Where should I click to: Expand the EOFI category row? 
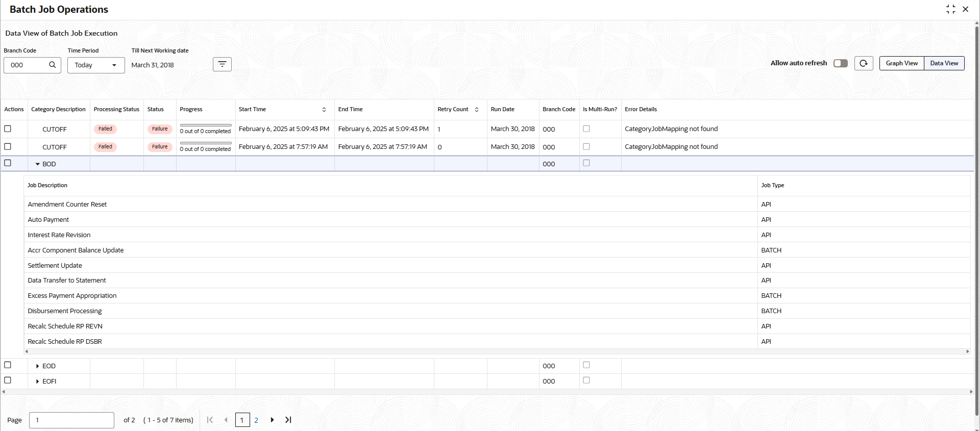pos(38,382)
